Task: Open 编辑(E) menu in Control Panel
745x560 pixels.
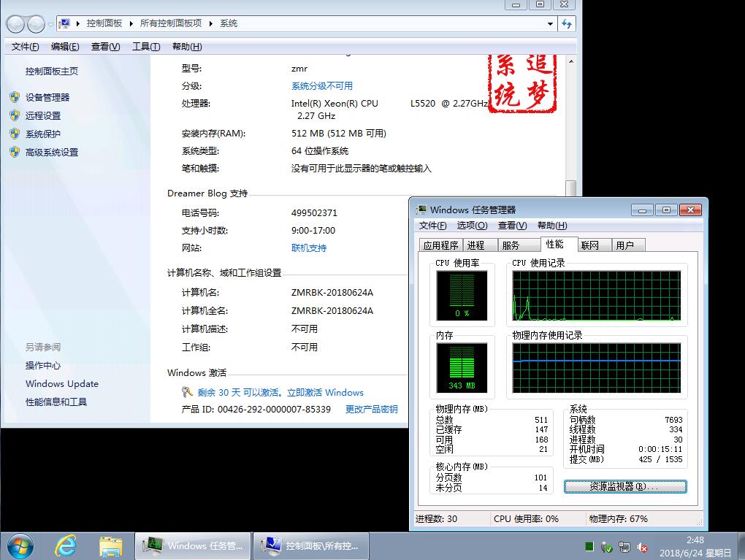Action: pos(65,47)
